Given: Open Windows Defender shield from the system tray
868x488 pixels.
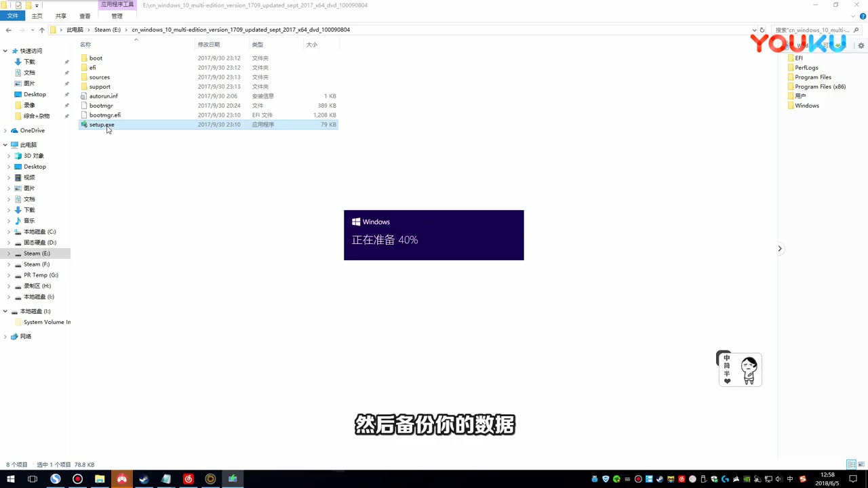Looking at the screenshot, I should (x=714, y=479).
